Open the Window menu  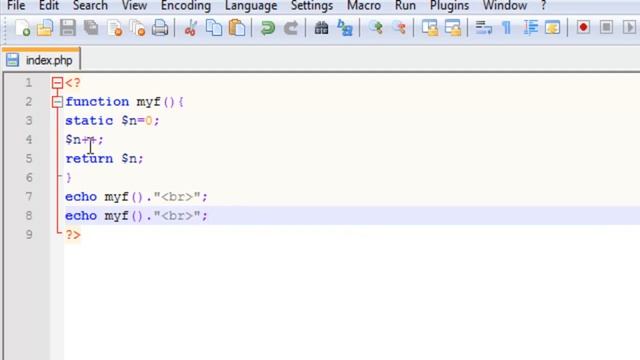pyautogui.click(x=505, y=6)
